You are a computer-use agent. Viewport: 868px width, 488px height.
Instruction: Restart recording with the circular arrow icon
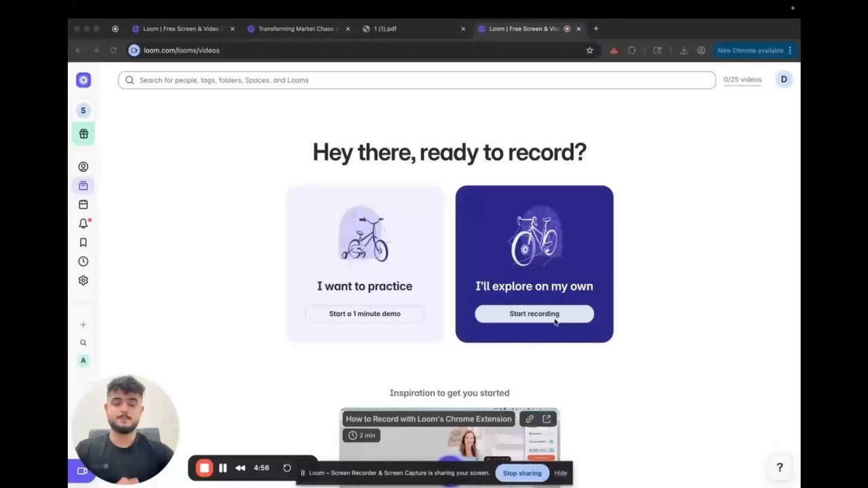pos(287,468)
